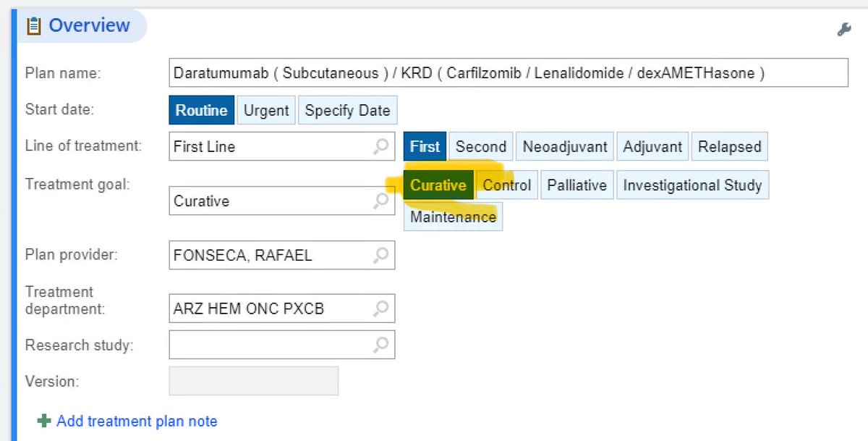Choose the Neoadjuvant treatment option
Viewport: 868px width, 441px height.
pyautogui.click(x=564, y=146)
